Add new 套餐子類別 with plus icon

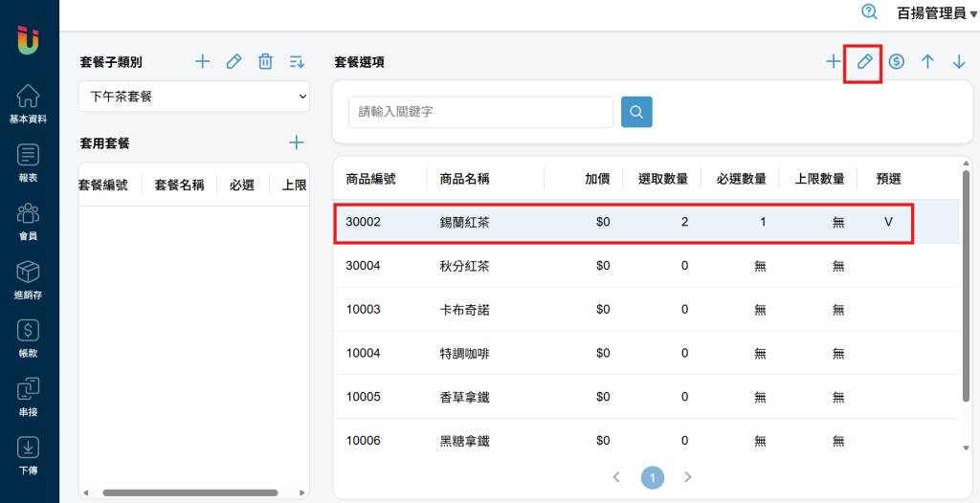coord(202,62)
